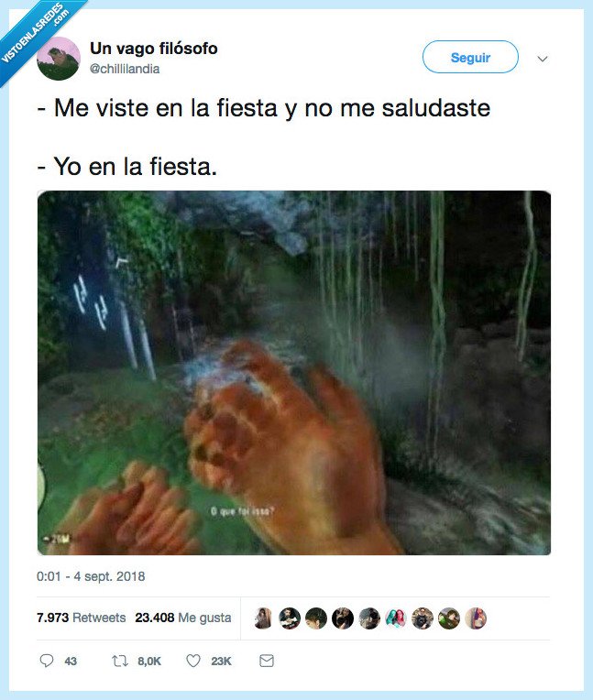Open Un vago filósofo profile avatar
This screenshot has width=593, height=700.
click(59, 59)
